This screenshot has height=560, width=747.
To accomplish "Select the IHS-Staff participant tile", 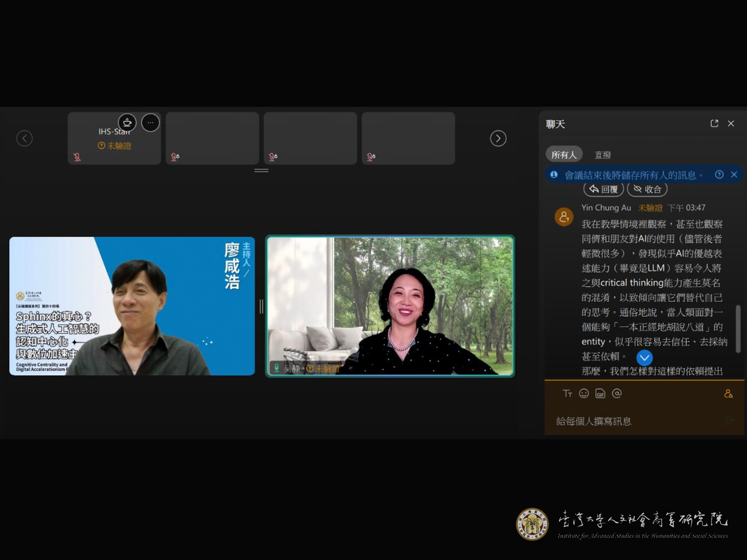I will coord(114,138).
